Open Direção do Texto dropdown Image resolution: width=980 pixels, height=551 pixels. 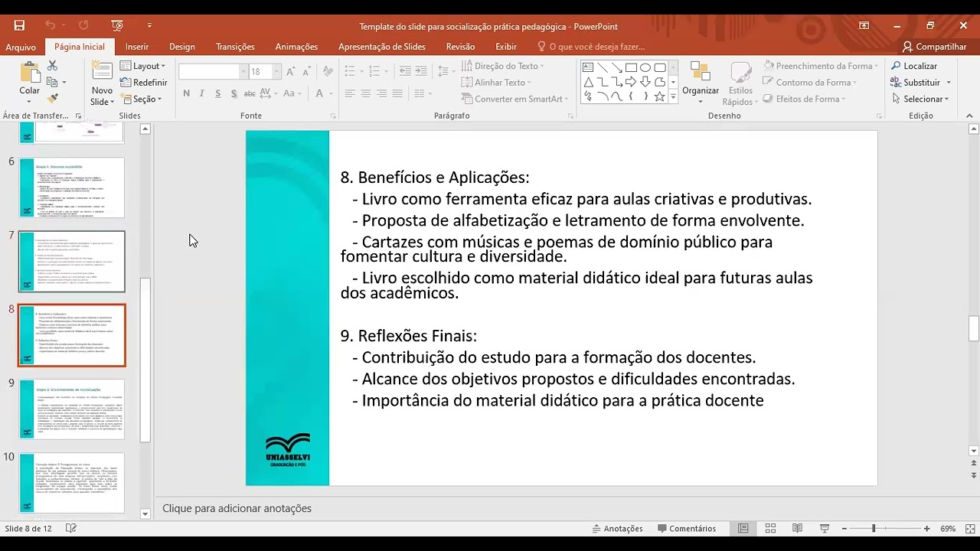click(x=502, y=66)
